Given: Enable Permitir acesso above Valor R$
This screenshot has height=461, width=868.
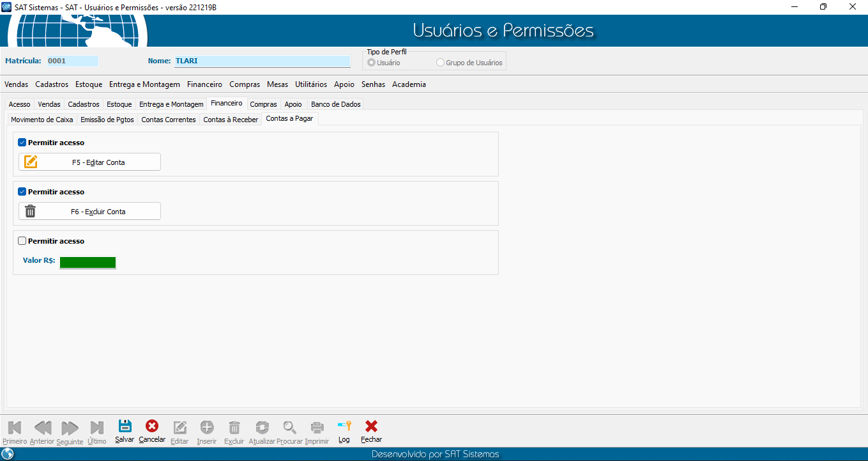Looking at the screenshot, I should (x=22, y=241).
